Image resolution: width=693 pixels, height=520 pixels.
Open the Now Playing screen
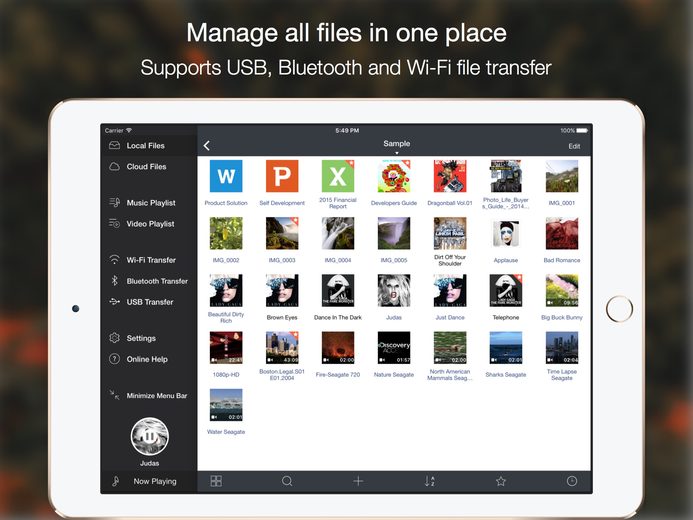point(149,482)
